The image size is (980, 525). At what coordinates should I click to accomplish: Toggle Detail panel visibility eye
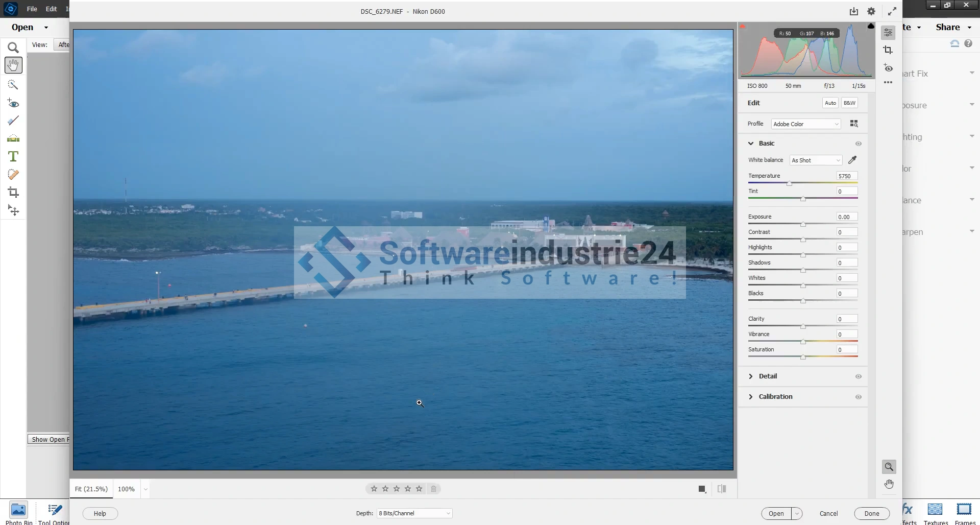858,376
